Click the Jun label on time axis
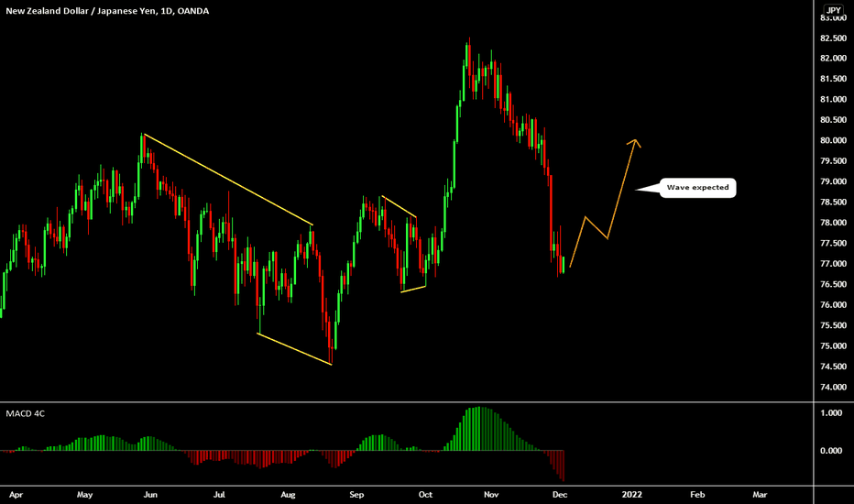 (150, 495)
